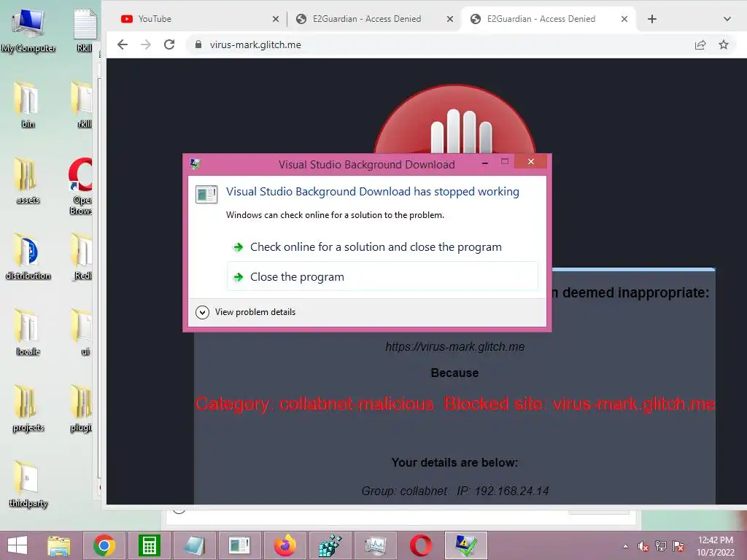
Task: Bookmark this page with the star
Action: click(x=724, y=44)
